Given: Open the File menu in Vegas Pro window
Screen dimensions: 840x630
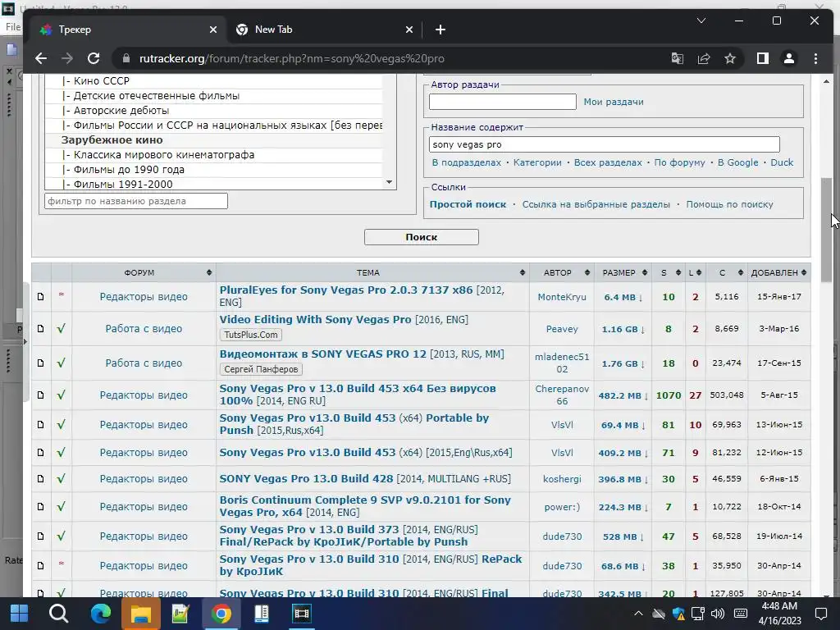Looking at the screenshot, I should pos(13,27).
